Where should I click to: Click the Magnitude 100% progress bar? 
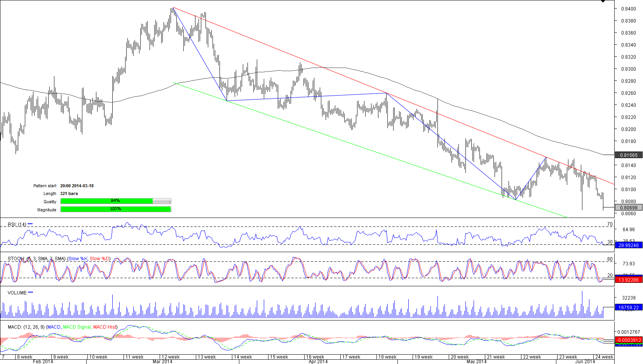pyautogui.click(x=116, y=209)
